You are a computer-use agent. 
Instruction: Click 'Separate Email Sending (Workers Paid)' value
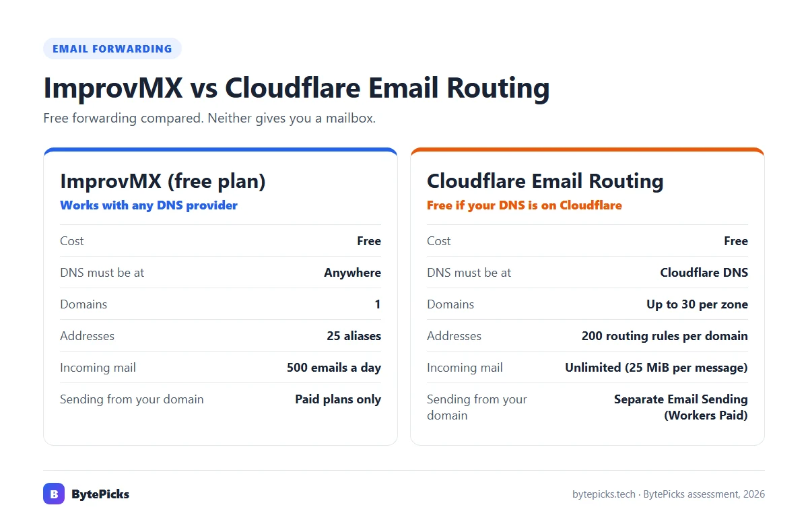point(681,407)
